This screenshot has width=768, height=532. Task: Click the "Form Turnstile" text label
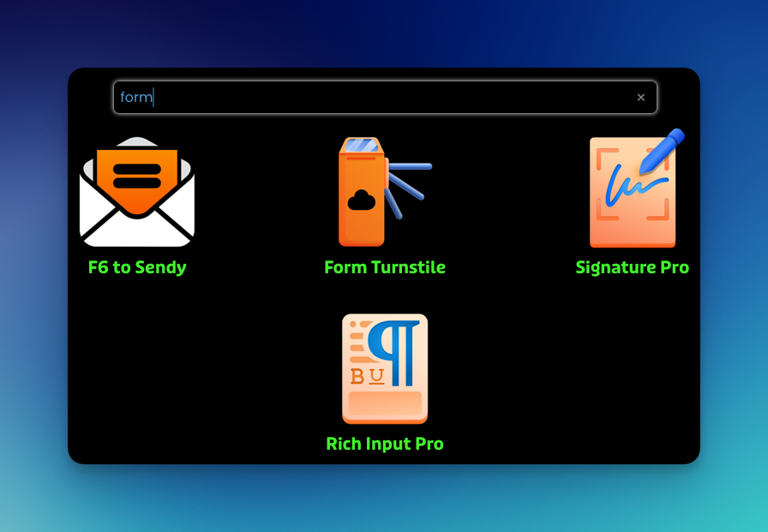[x=384, y=267]
